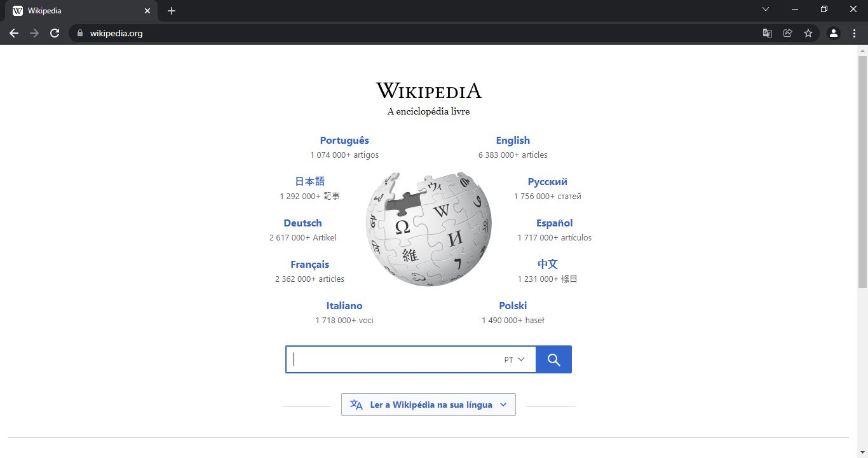Click the scrollbar down arrow
Screen dimensions: 868x458
[x=863, y=453]
